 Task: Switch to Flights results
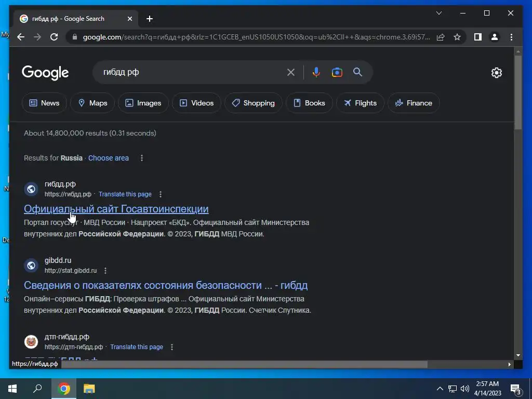pos(360,103)
